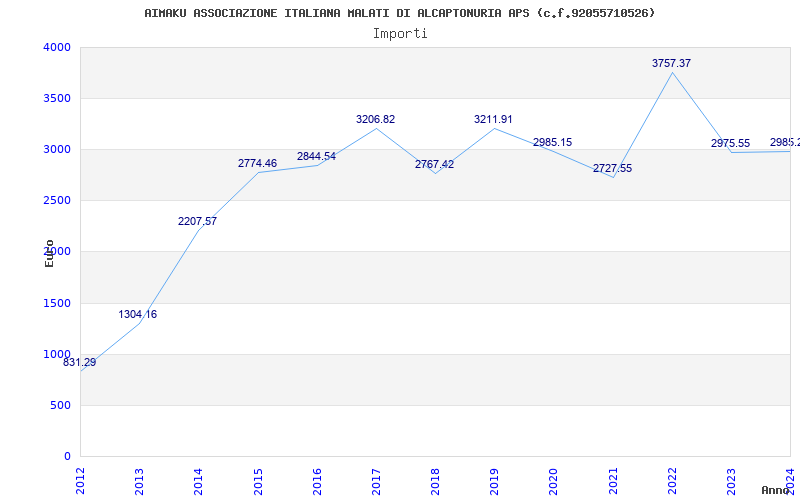800x500 pixels.
Task: Click the 1500 y-axis value
Action: 57,304
